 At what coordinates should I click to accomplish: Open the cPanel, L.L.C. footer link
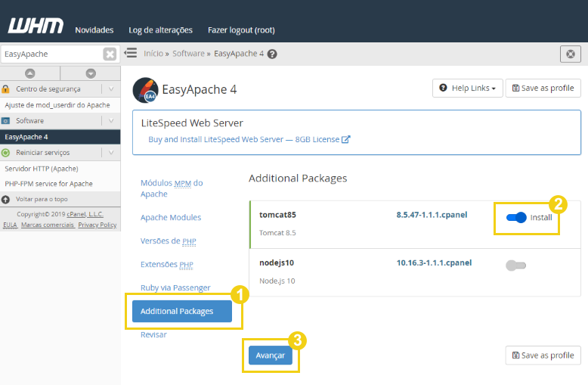(85, 214)
